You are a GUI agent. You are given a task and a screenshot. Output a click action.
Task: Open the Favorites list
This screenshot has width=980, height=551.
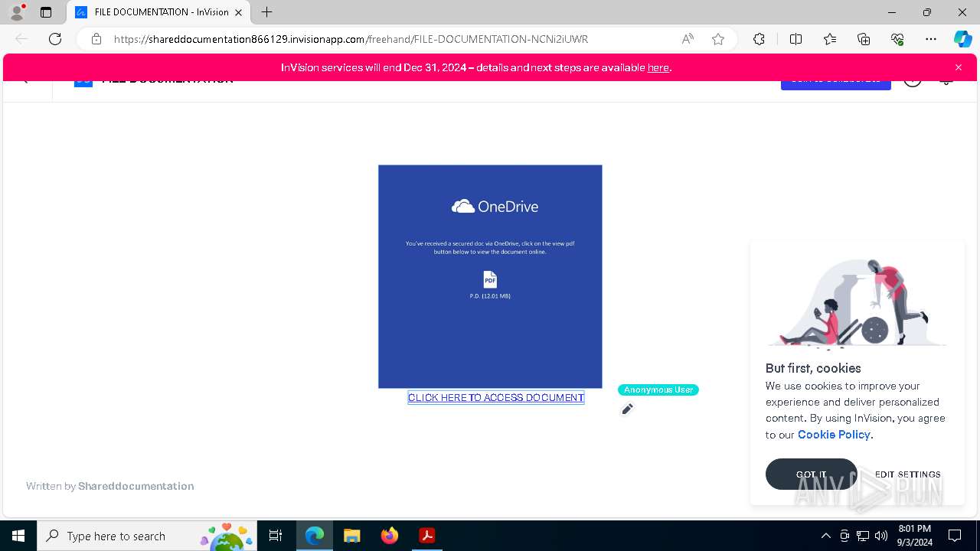[830, 39]
